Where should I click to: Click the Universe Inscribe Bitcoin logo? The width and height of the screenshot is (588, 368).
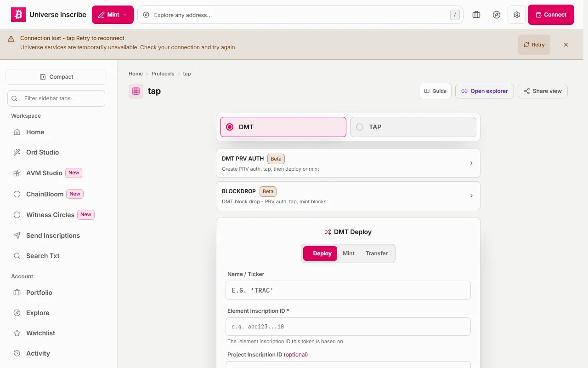[x=18, y=15]
